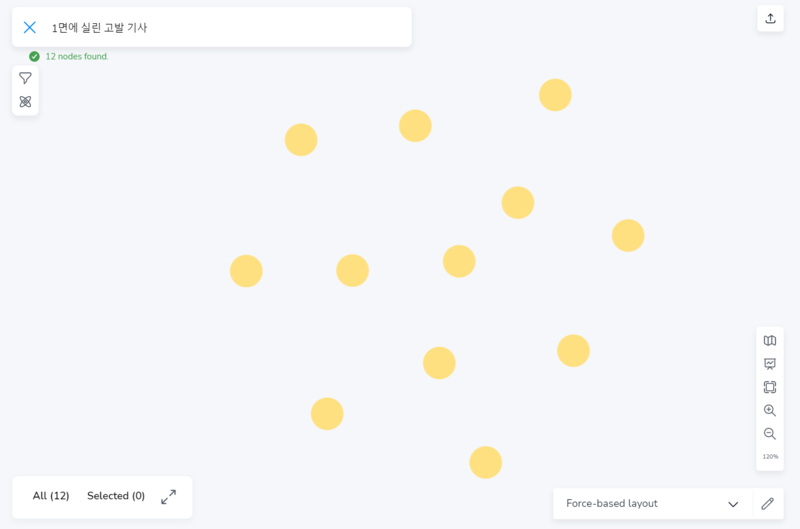Switch to the Selected (0) tab
Screen dimensions: 800x529
pyautogui.click(x=116, y=496)
